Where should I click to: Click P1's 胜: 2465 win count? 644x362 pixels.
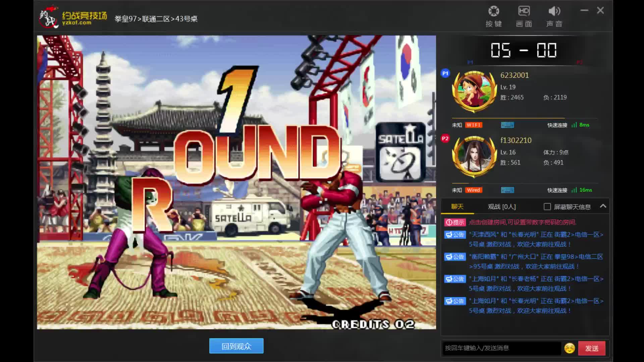(512, 97)
